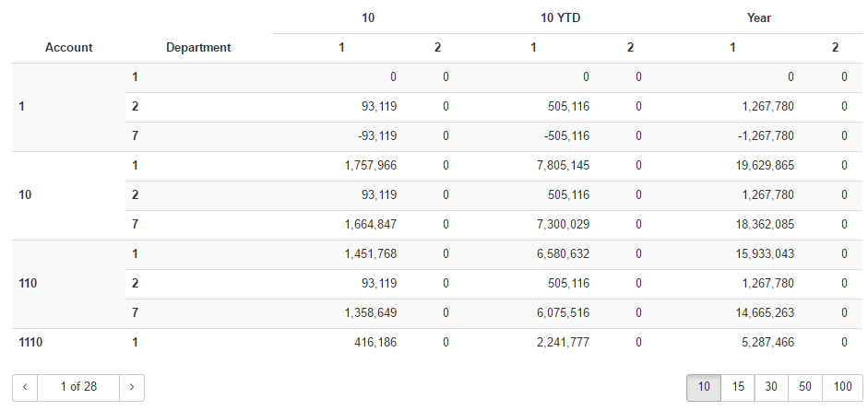Select the '10' column group header
Image resolution: width=868 pixels, height=411 pixels.
point(369,18)
